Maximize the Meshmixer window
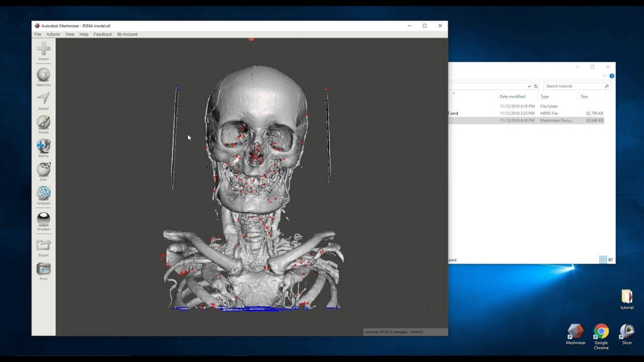The width and height of the screenshot is (644, 362). (x=425, y=26)
